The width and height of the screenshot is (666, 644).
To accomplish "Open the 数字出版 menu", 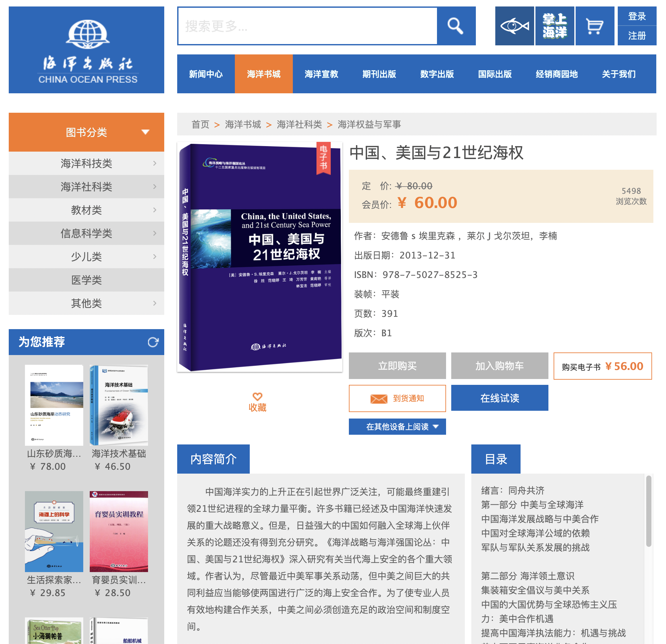I will (x=437, y=74).
